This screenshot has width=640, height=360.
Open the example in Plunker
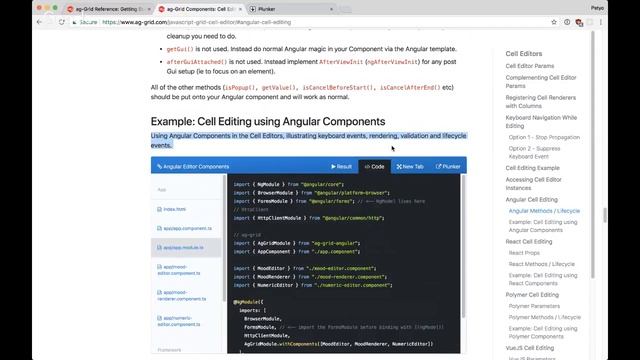tap(448, 167)
